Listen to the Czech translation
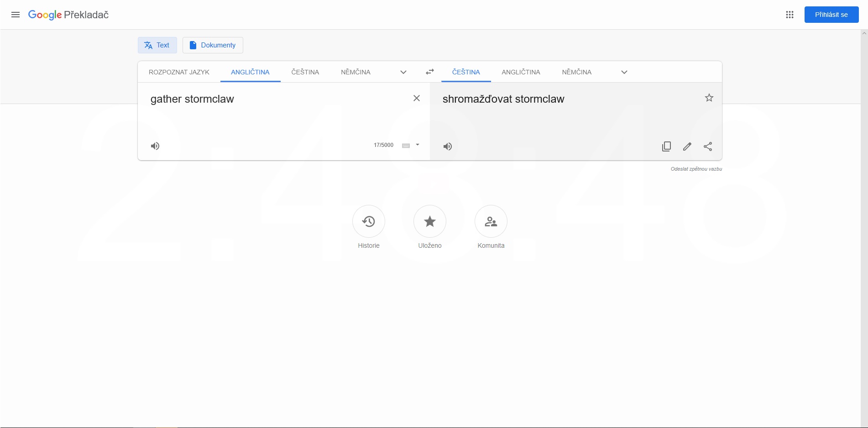Screen dimensions: 868x428 448,146
